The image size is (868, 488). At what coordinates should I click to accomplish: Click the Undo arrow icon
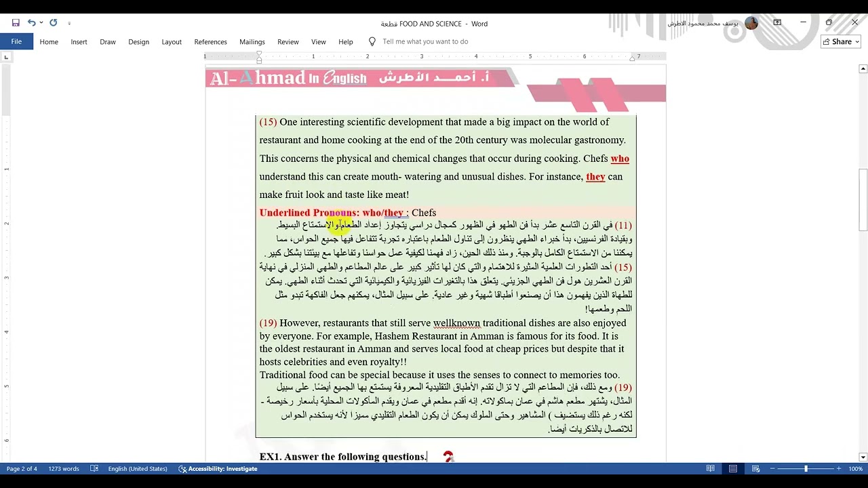pyautogui.click(x=31, y=23)
